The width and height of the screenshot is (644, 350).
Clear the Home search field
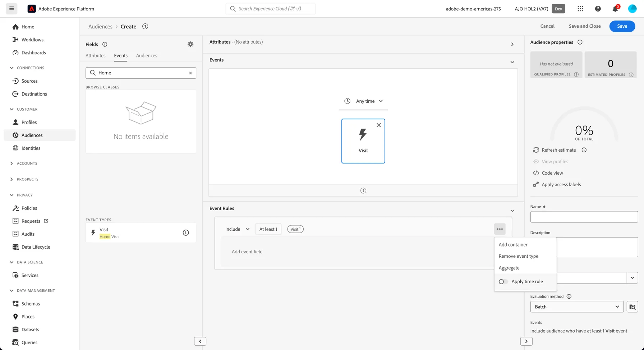point(190,73)
